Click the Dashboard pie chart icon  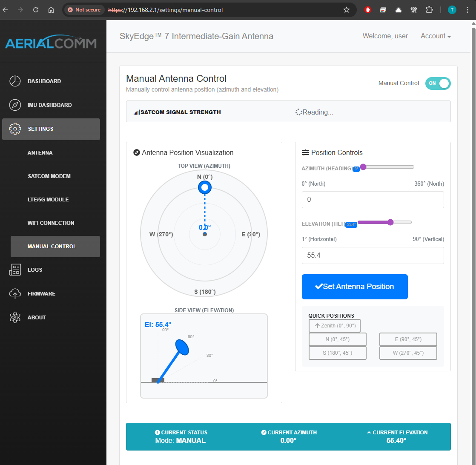coord(15,81)
